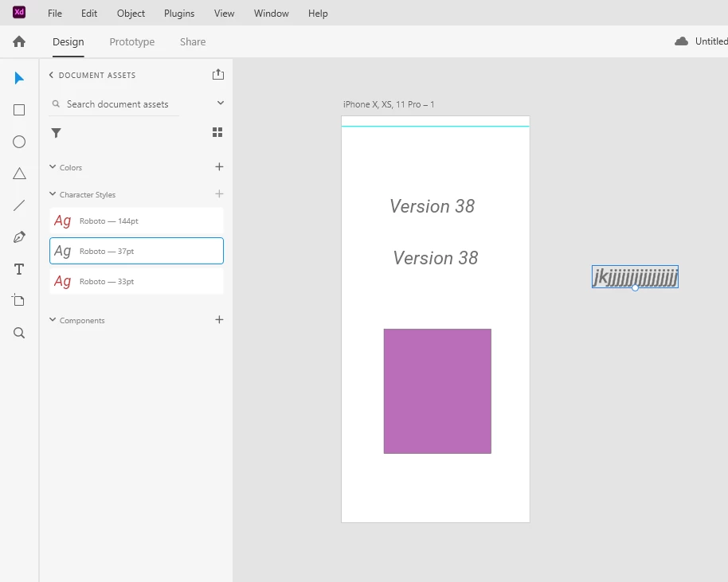This screenshot has width=728, height=582.
Task: Collapse the Components section
Action: (53, 320)
